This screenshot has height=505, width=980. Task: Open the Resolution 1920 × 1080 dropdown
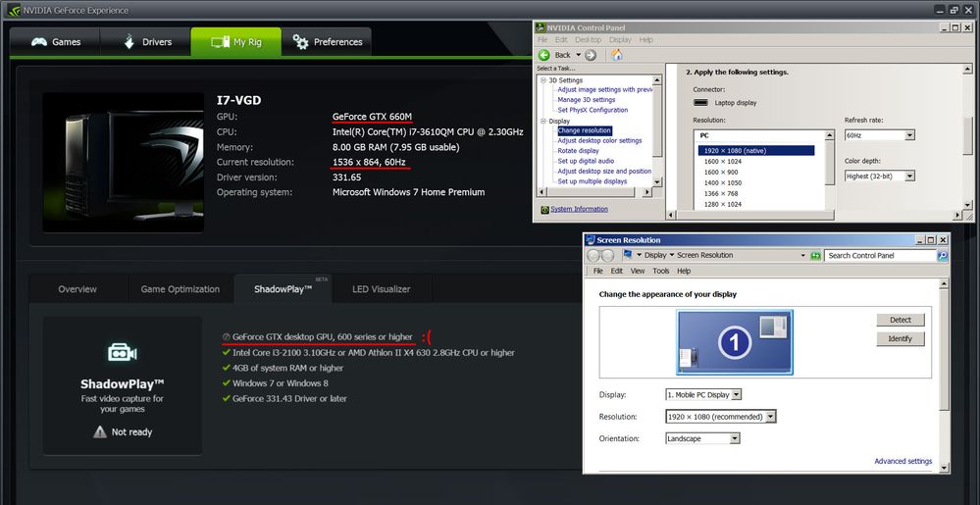pyautogui.click(x=721, y=416)
